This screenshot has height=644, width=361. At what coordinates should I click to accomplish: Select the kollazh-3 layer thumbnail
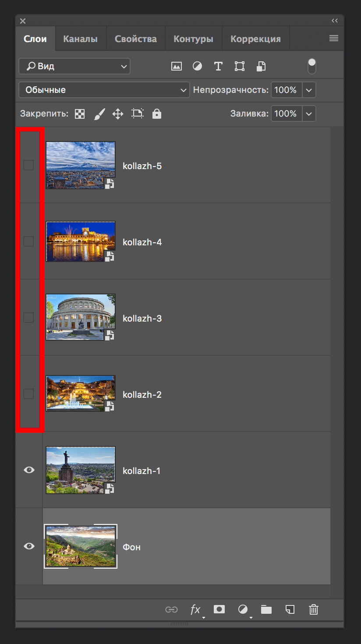(x=81, y=317)
